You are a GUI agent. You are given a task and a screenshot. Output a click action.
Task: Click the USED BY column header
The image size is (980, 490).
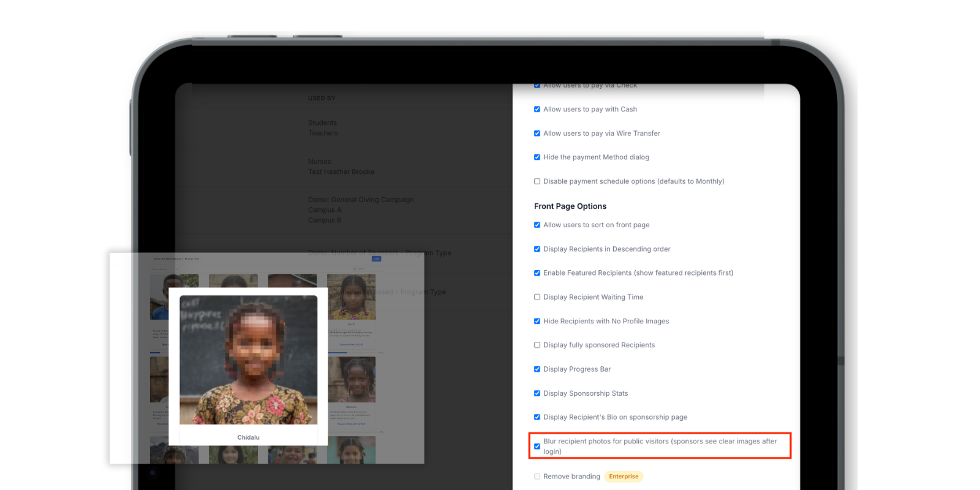coord(322,98)
